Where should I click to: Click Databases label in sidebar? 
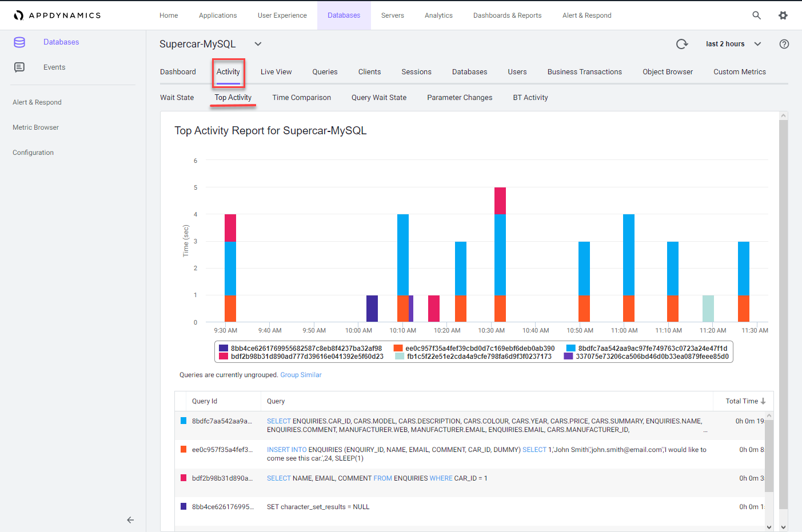(61, 42)
